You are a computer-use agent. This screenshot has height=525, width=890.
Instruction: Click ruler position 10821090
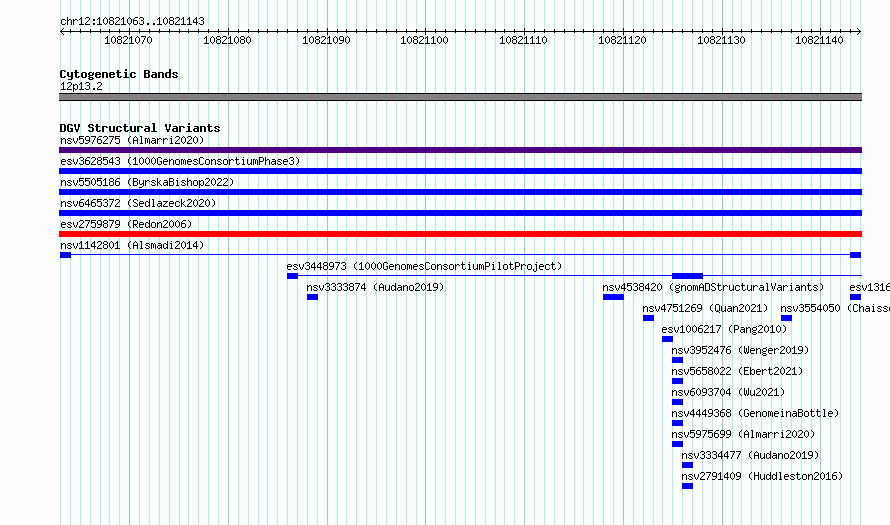326,40
